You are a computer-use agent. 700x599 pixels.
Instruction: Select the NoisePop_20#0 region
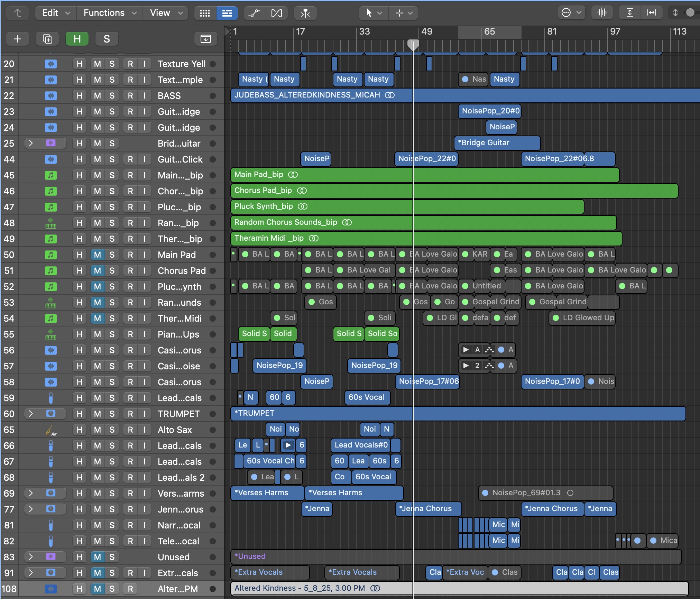(490, 111)
